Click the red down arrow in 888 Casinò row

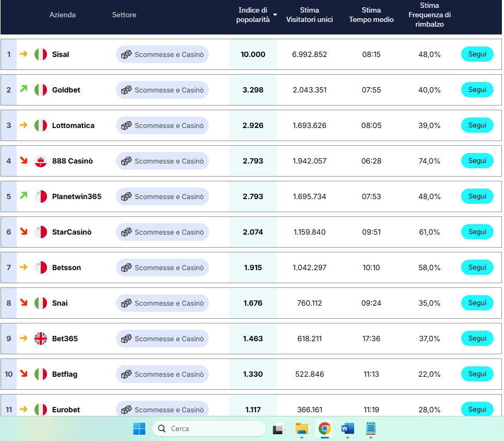coord(24,160)
